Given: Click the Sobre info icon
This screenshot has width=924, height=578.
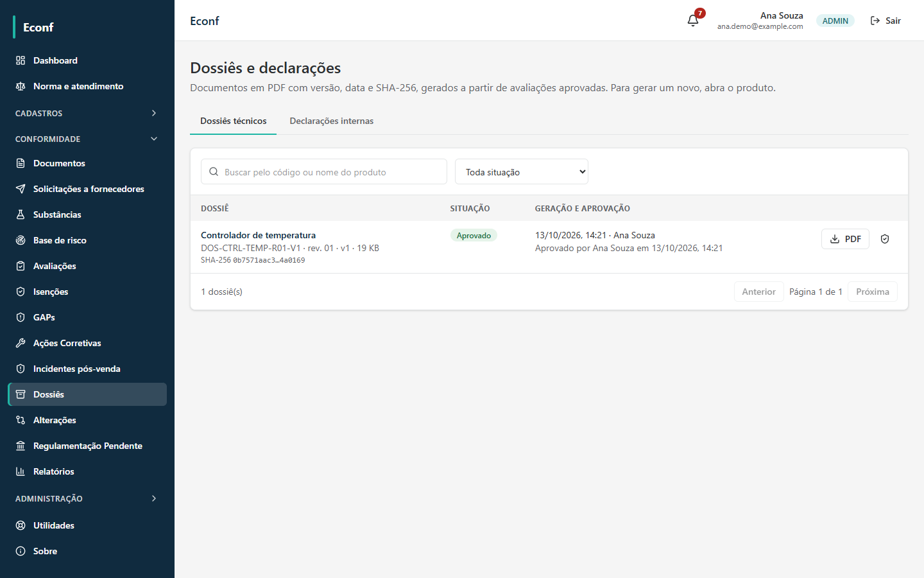Looking at the screenshot, I should point(21,551).
